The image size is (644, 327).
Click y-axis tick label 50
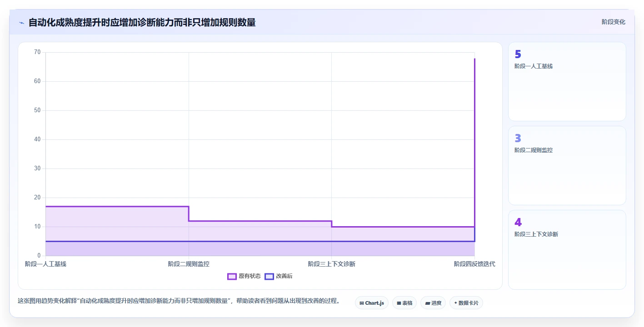click(x=37, y=110)
